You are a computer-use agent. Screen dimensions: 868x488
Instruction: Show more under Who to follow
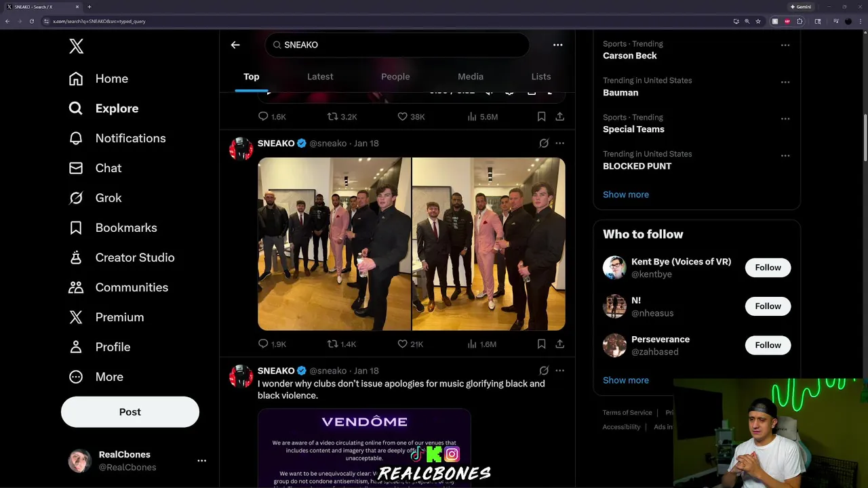[626, 380]
